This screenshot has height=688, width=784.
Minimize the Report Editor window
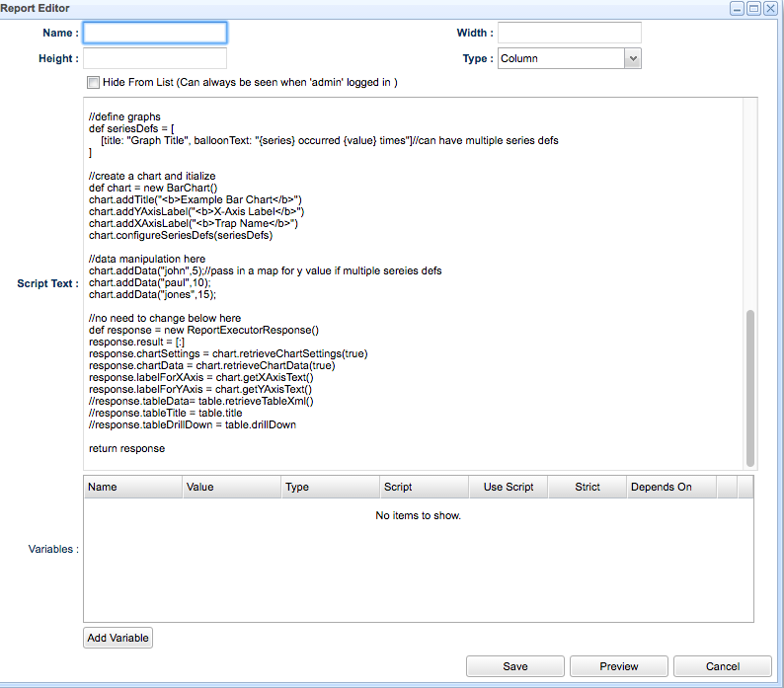click(x=738, y=8)
